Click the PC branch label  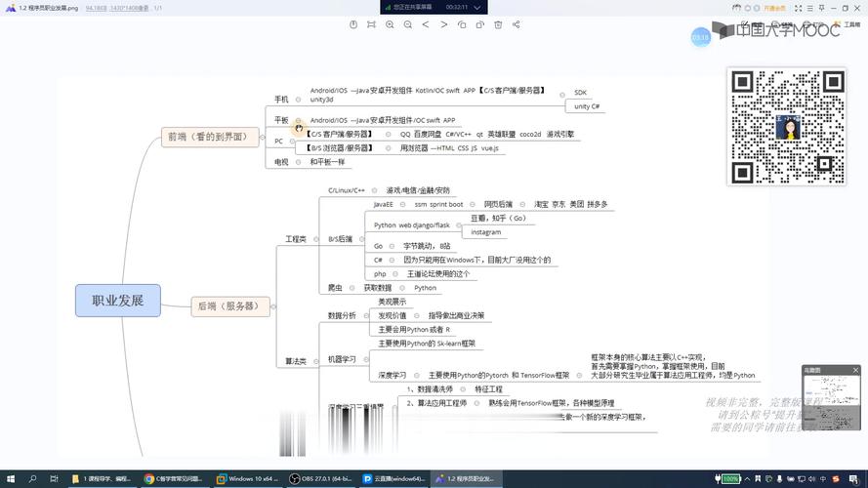278,142
